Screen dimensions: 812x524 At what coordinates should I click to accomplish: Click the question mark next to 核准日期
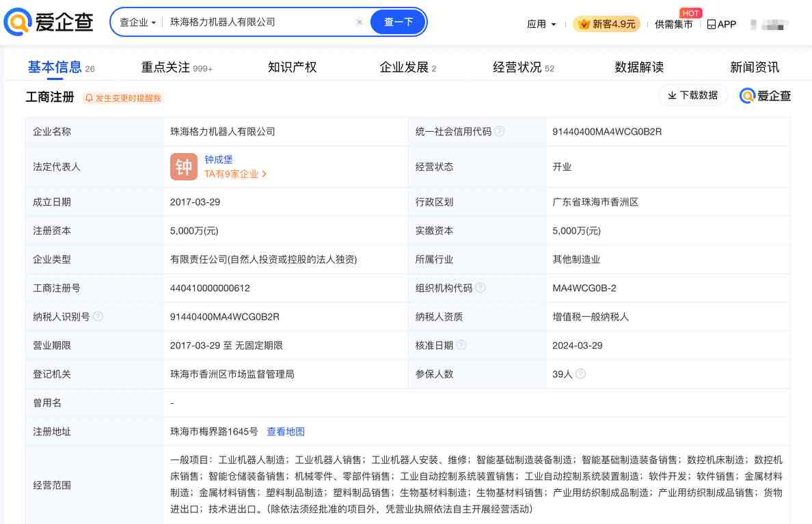[462, 345]
